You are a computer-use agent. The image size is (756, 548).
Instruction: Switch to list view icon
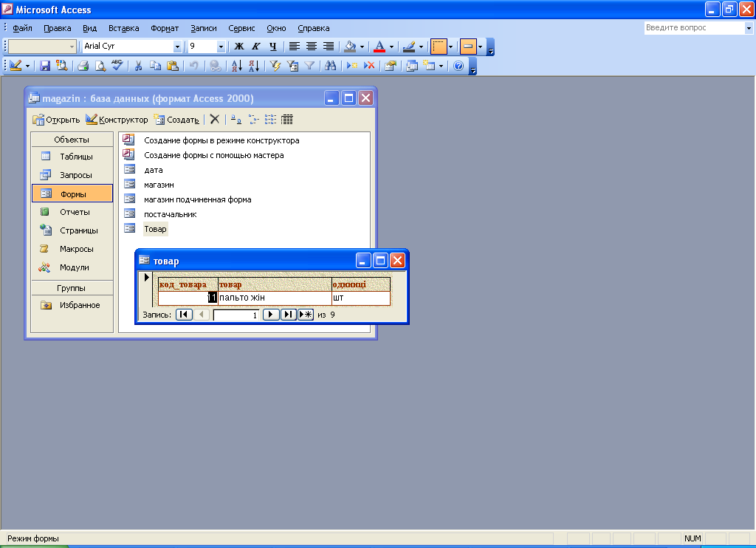pos(270,119)
